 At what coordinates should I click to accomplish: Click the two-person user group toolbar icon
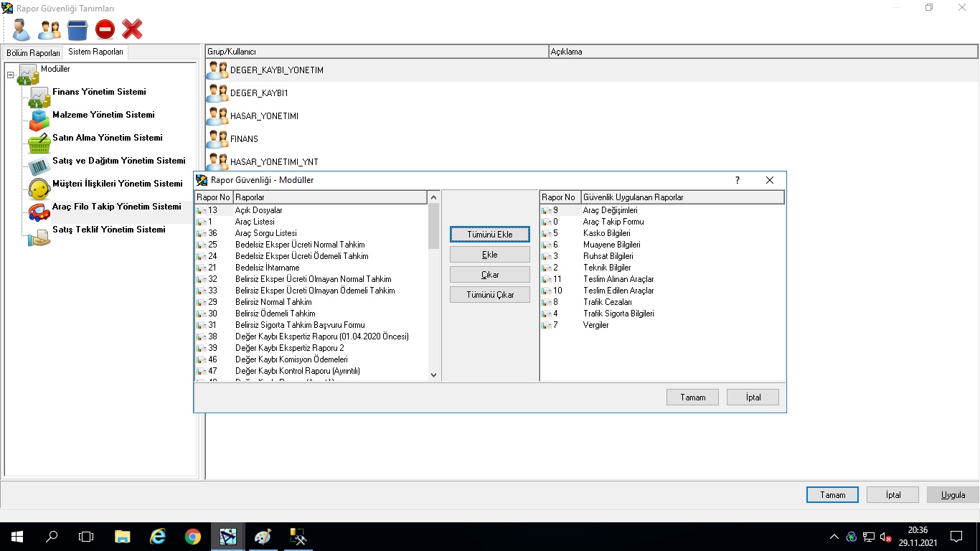50,29
